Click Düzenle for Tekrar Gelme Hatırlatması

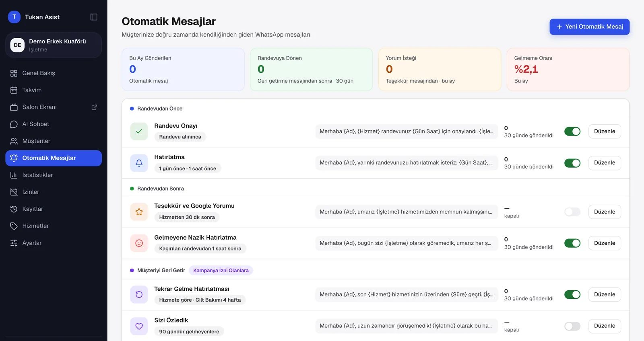pyautogui.click(x=605, y=294)
